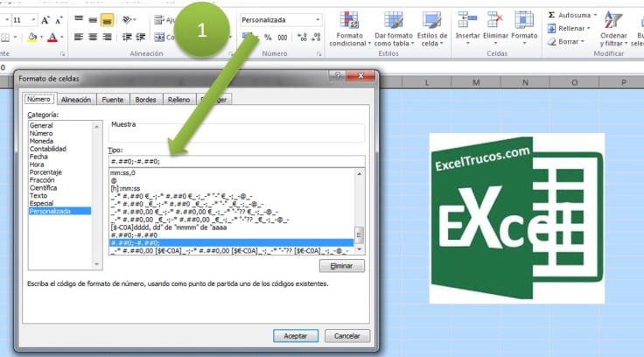Select the Contabilidad category
Screen dimensions: 644x357
pos(48,149)
